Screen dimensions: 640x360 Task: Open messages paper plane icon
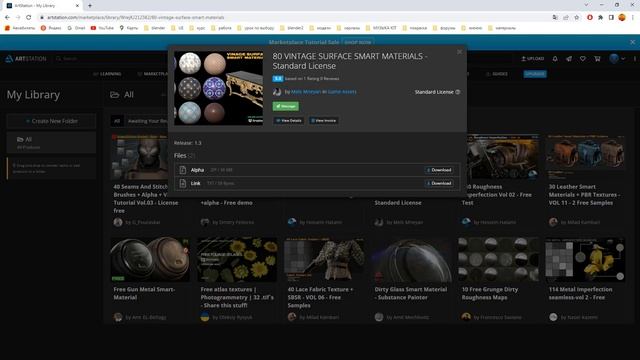pyautogui.click(x=569, y=59)
